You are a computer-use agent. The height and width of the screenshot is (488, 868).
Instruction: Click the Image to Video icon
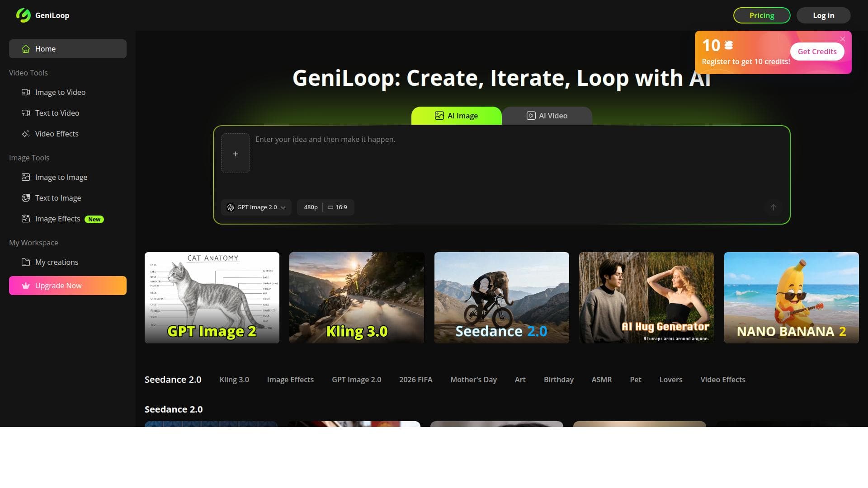coord(26,92)
